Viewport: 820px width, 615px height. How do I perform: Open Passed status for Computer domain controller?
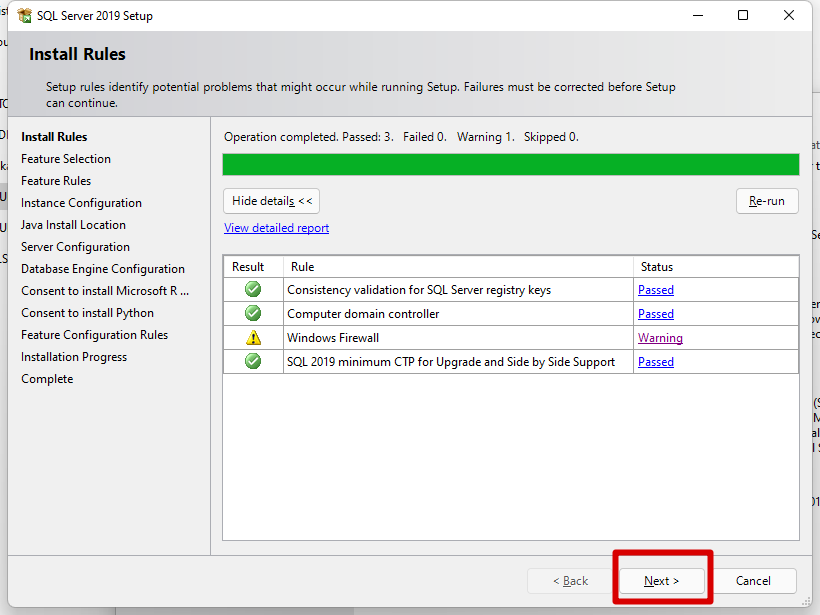(x=656, y=314)
